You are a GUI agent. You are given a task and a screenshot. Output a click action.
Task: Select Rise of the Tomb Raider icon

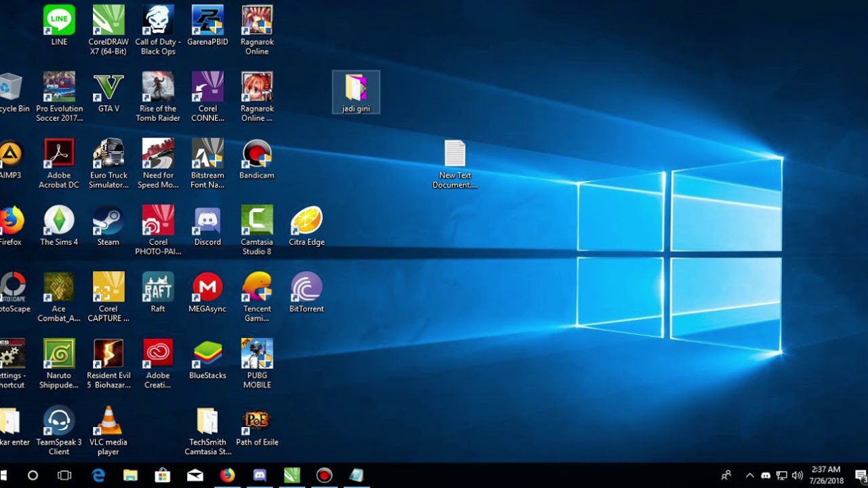(x=158, y=97)
